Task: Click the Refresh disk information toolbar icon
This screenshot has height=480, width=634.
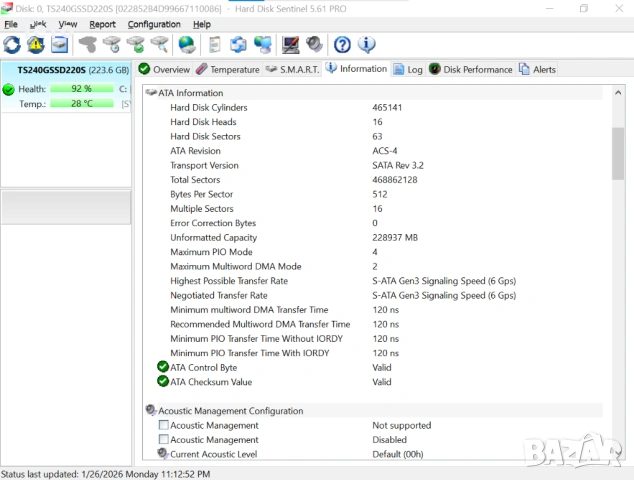Action: [12, 44]
